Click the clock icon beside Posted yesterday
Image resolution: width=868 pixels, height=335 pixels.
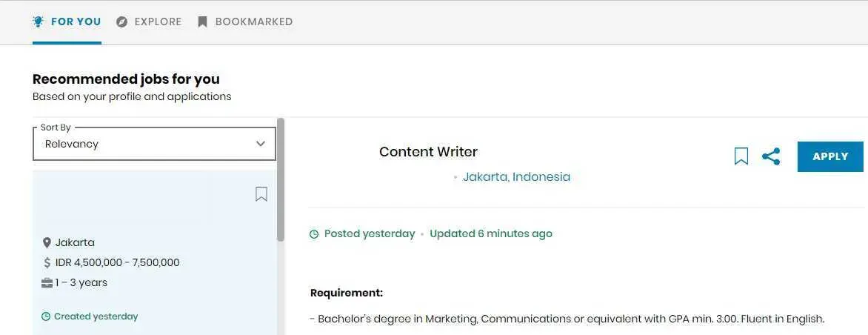point(314,234)
